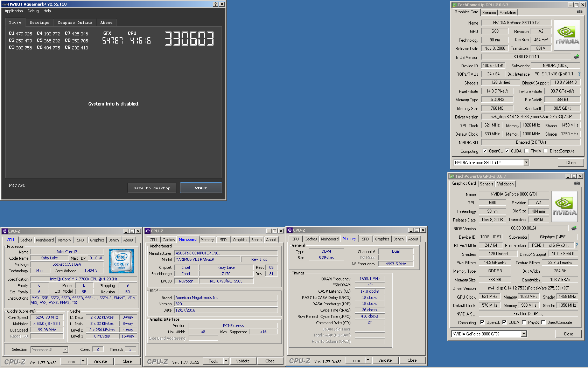Toggle CUDA checkbox in upper GPU-Z
The width and height of the screenshot is (588, 368).
coord(507,151)
